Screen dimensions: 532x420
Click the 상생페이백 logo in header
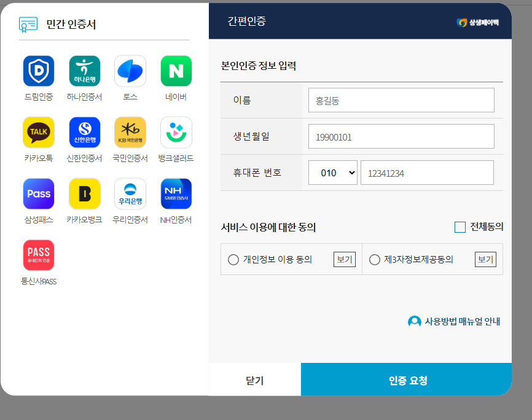point(478,22)
